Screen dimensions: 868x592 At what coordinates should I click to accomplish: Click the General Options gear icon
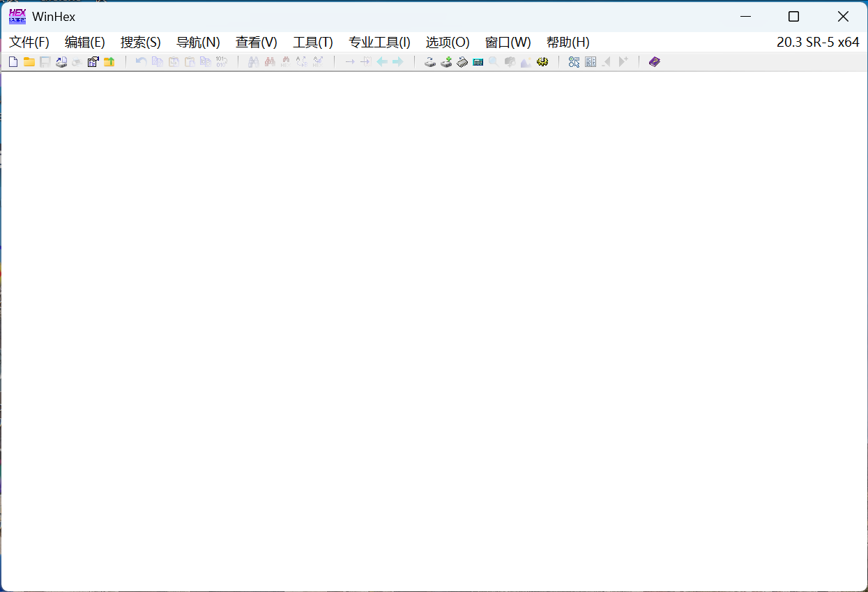542,62
